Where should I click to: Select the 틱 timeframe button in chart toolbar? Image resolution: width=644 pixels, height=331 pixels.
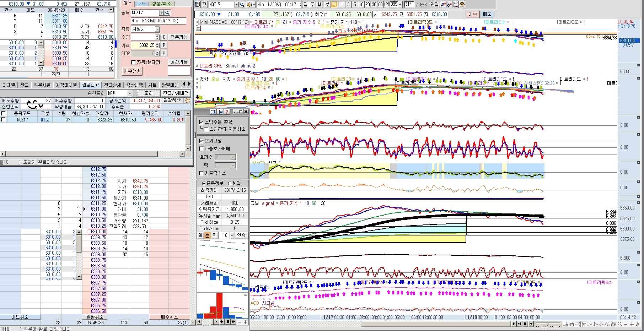pos(334,5)
